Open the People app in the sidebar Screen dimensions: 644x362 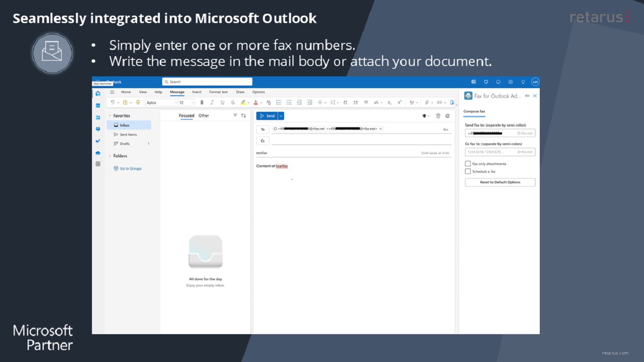point(98,117)
